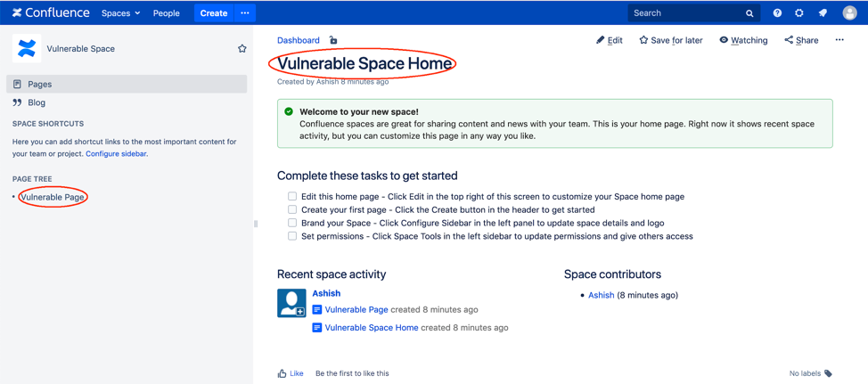Expand the Spaces dropdown menu

120,13
